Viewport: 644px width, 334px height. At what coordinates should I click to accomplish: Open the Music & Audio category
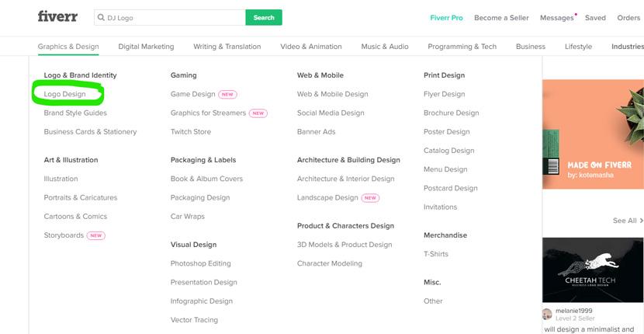point(385,47)
